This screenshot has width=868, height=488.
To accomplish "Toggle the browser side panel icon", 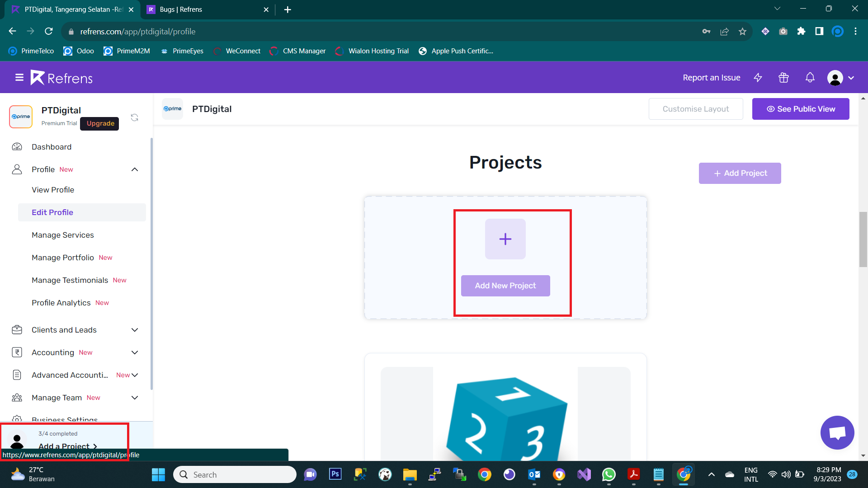I will click(819, 31).
